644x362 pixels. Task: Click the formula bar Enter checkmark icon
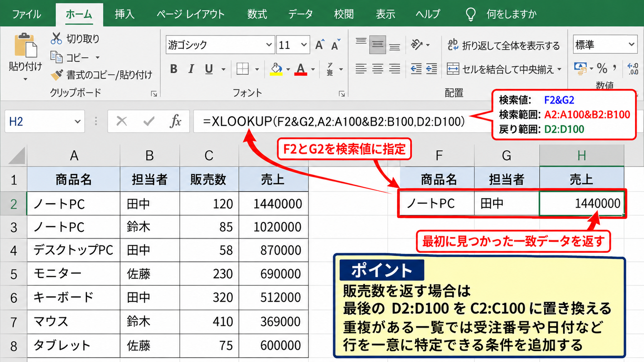tap(149, 122)
